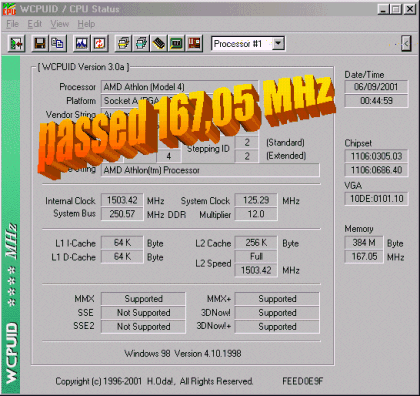
Task: Click the Memory speed value 167.05
Action: point(364,257)
